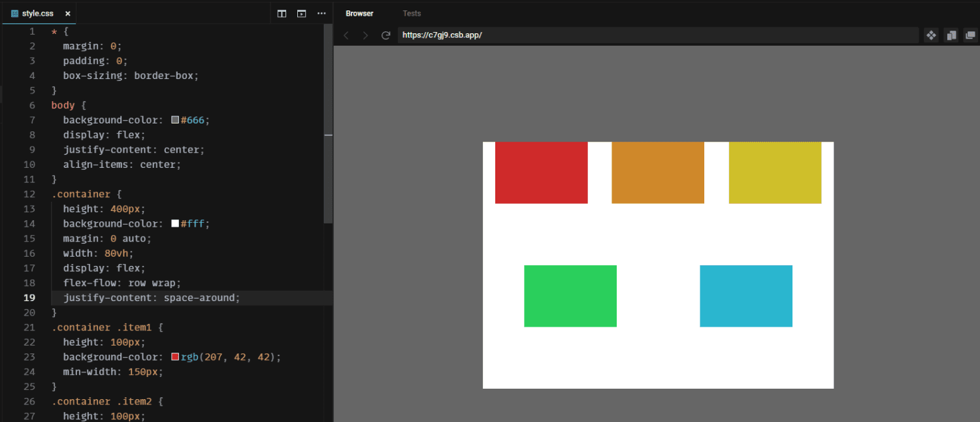The image size is (980, 422).
Task: Click the ".container {" selector on line 12
Action: pos(86,194)
